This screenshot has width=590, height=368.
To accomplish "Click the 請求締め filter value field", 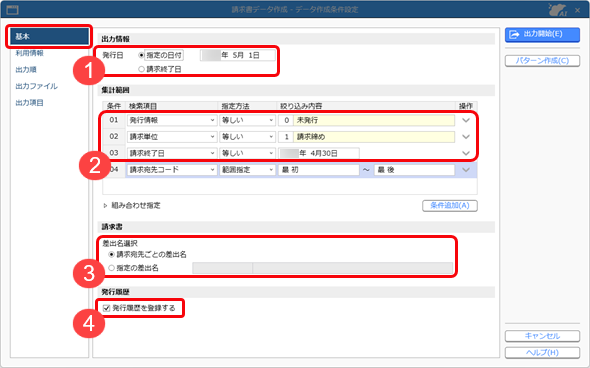I will coord(374,137).
